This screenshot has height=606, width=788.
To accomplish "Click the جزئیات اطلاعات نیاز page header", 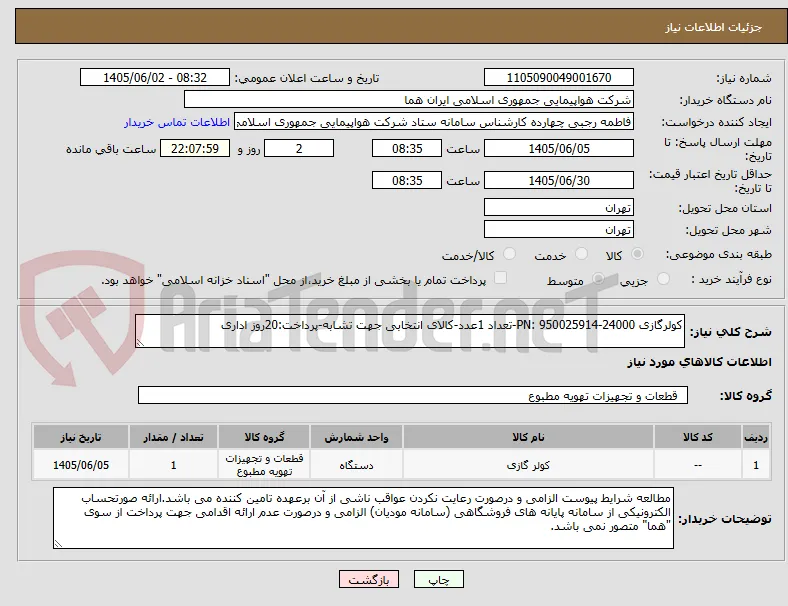I will (x=714, y=27).
